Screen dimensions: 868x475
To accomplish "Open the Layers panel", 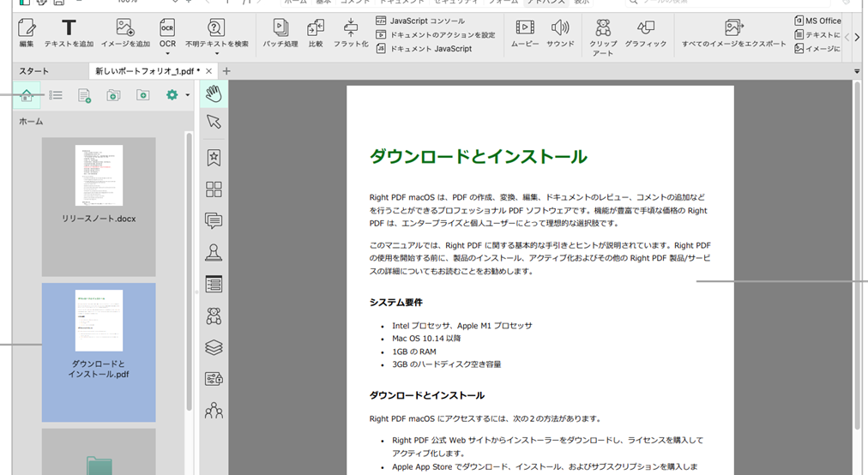I will point(214,347).
